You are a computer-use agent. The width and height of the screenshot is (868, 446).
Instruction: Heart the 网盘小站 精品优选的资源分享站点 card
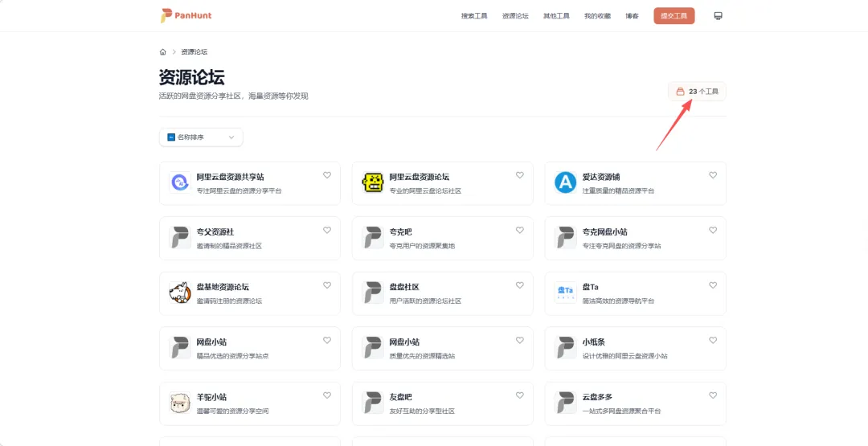point(327,340)
